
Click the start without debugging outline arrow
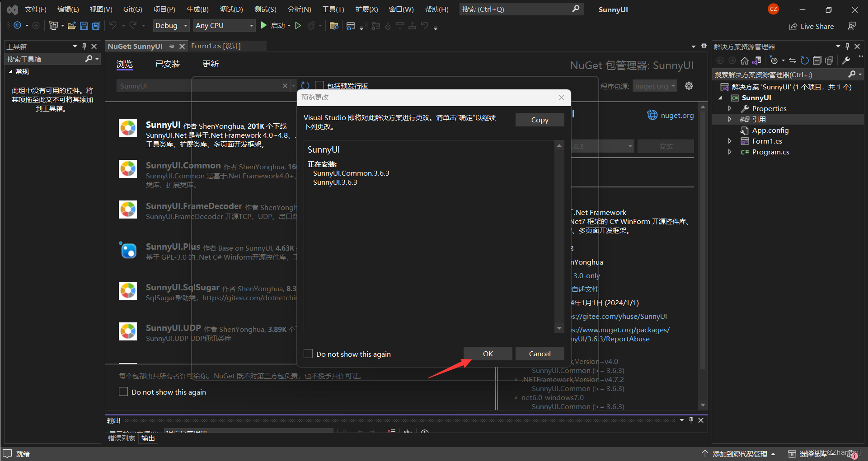pos(298,26)
